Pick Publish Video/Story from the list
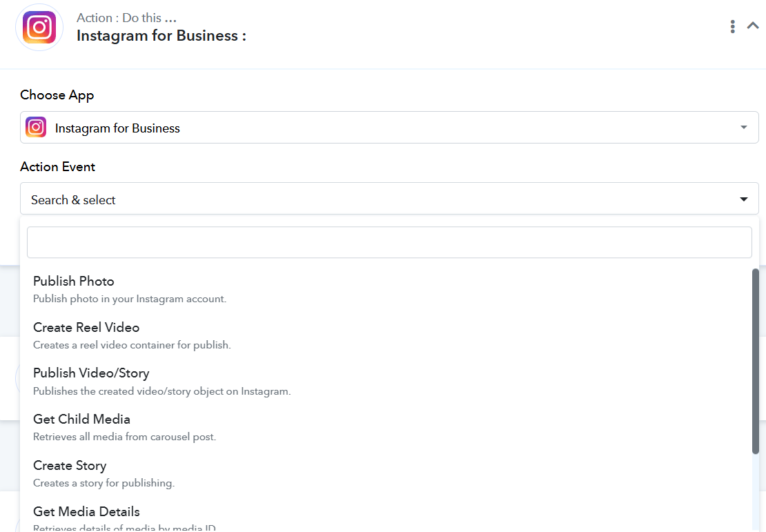Viewport: 766px width, 532px height. [x=91, y=373]
